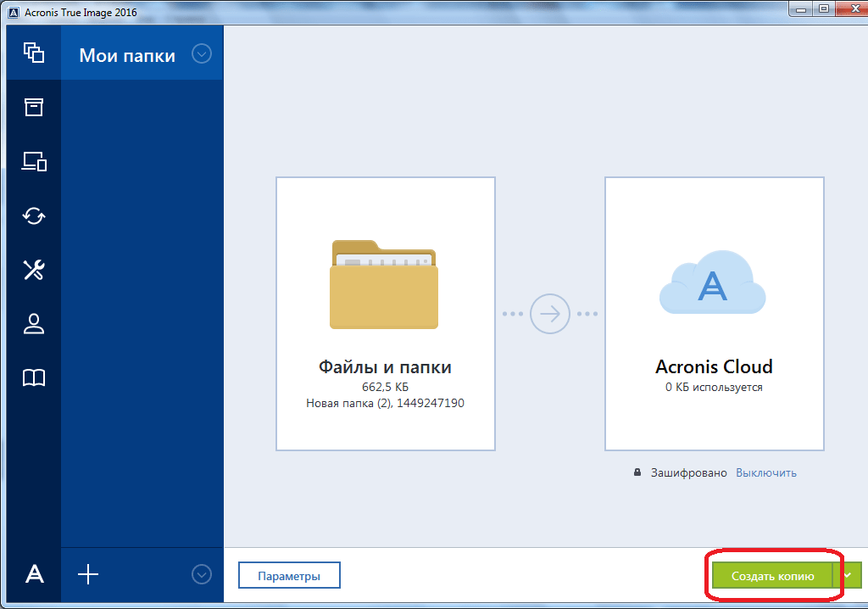Open dropdown arrow next to Создать копию
This screenshot has height=609, width=868.
click(x=848, y=575)
